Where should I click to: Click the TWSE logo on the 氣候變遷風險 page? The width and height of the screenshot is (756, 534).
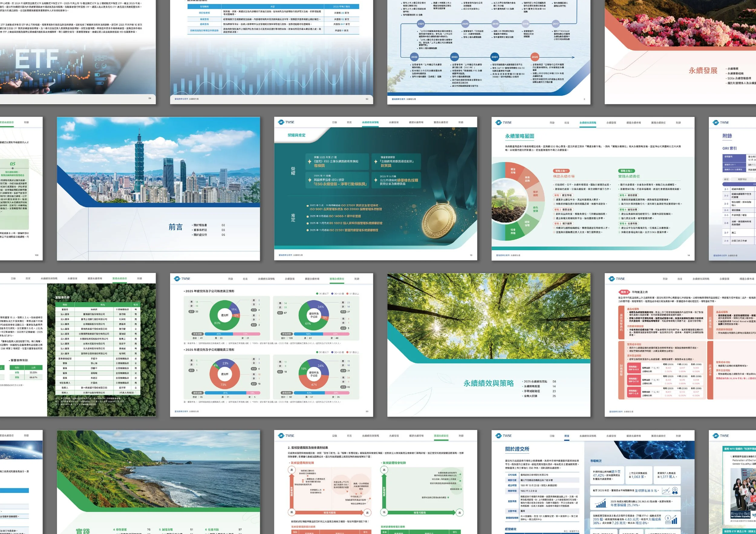click(x=286, y=435)
